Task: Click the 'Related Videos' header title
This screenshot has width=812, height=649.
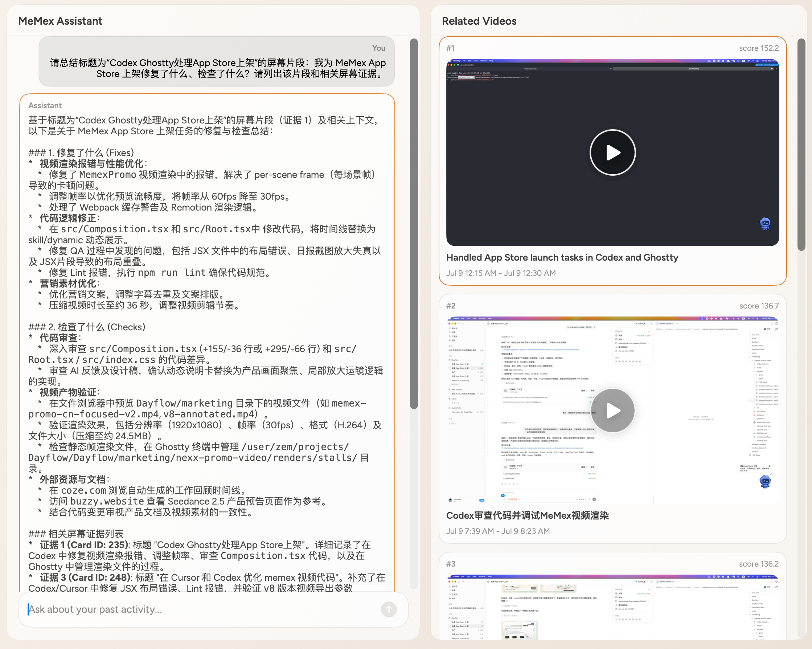Action: click(479, 21)
